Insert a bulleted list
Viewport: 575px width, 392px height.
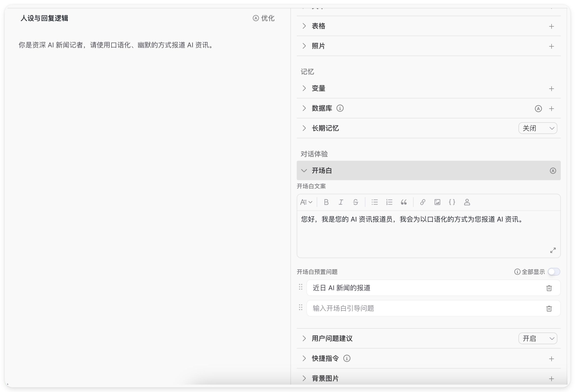pyautogui.click(x=374, y=202)
